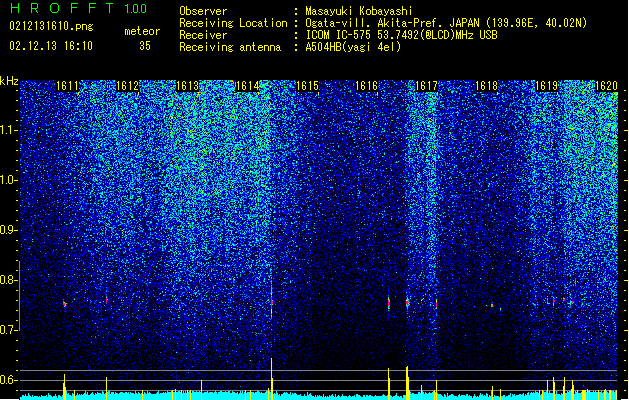The width and height of the screenshot is (629, 400).
Task: Click the 1615 time marker
Action: click(307, 86)
